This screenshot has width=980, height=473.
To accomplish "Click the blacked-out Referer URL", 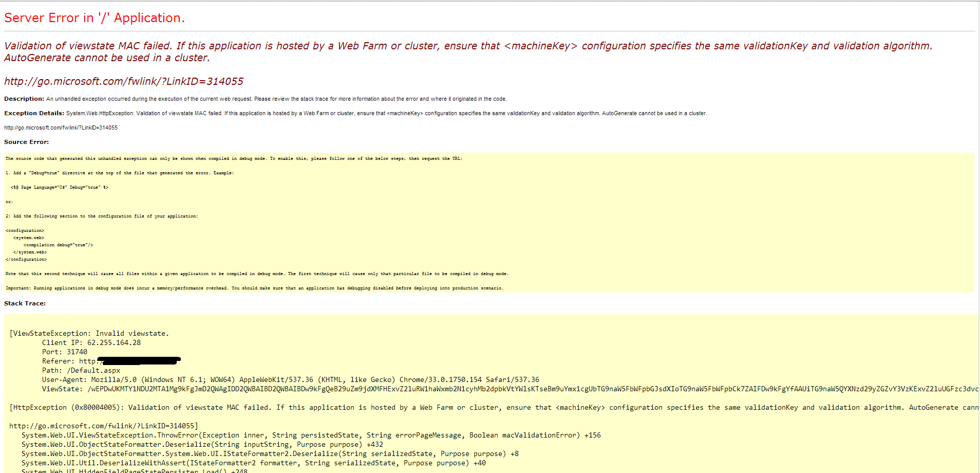I will pyautogui.click(x=139, y=361).
